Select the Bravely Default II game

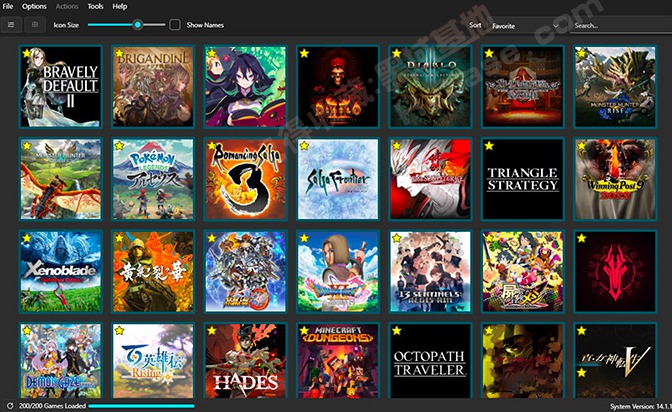[60, 87]
